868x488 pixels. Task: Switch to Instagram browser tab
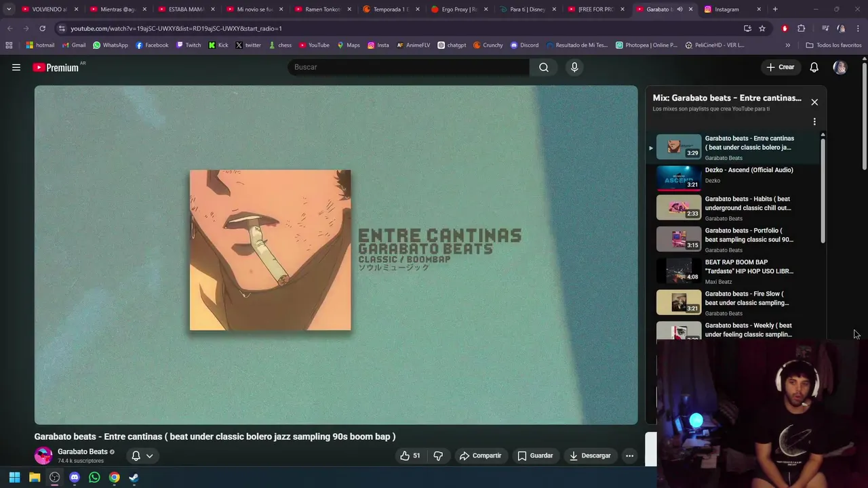click(732, 9)
